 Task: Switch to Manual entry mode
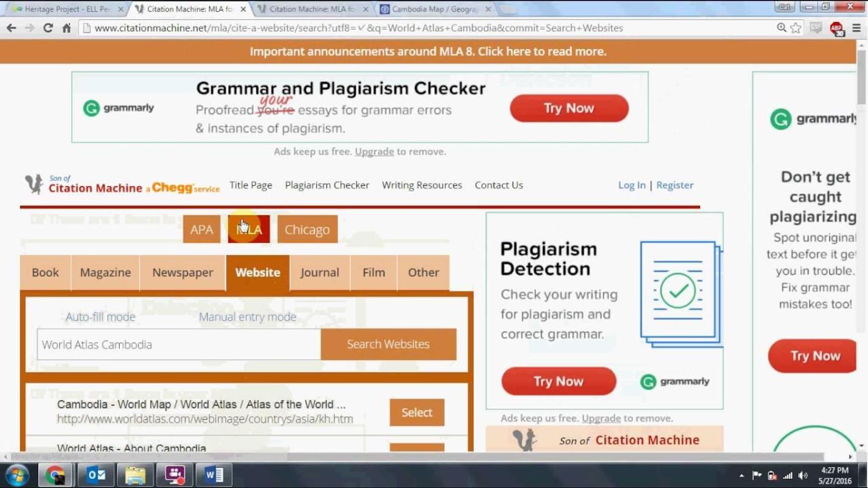(x=247, y=317)
